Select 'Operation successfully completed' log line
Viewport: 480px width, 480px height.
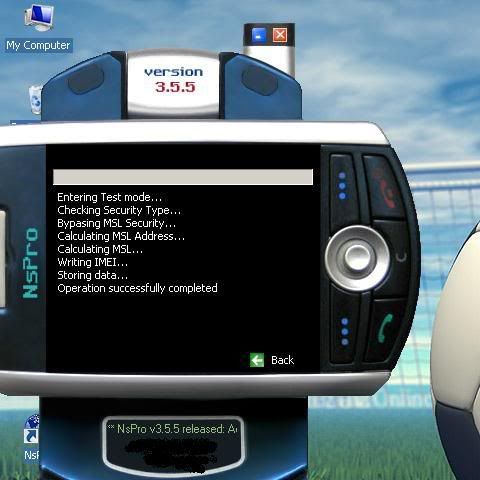click(137, 288)
